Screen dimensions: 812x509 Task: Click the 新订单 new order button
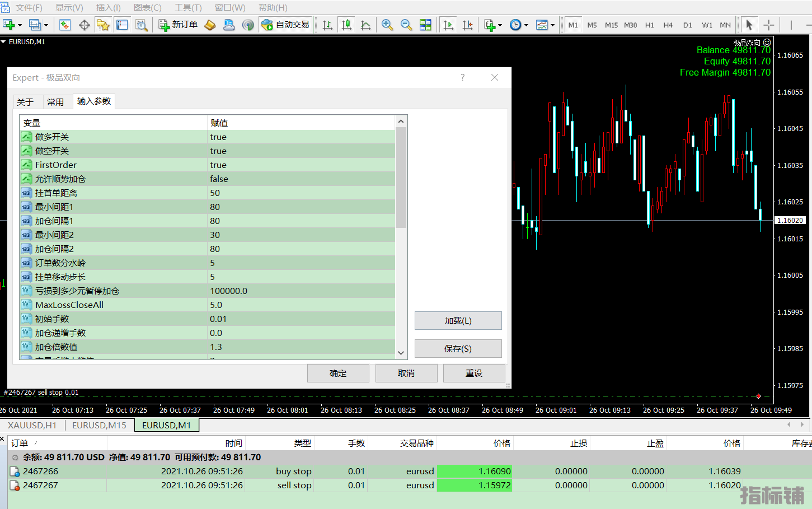pos(178,25)
